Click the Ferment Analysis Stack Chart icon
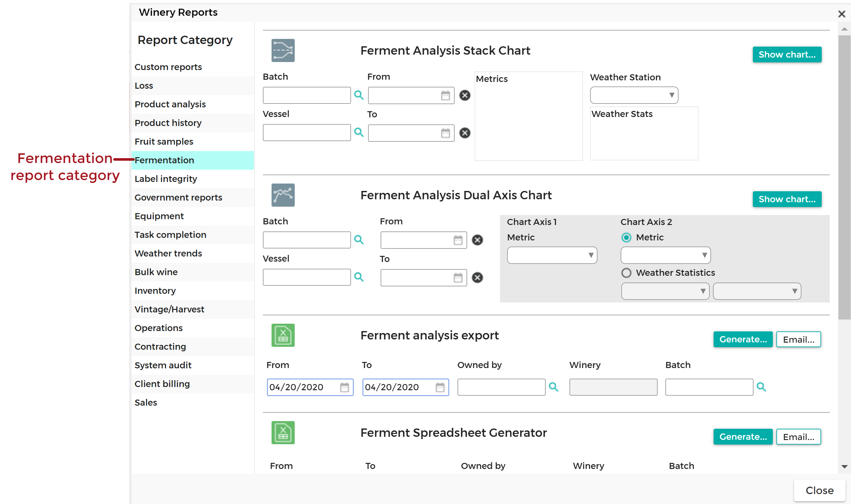Image resolution: width=851 pixels, height=504 pixels. click(x=283, y=50)
